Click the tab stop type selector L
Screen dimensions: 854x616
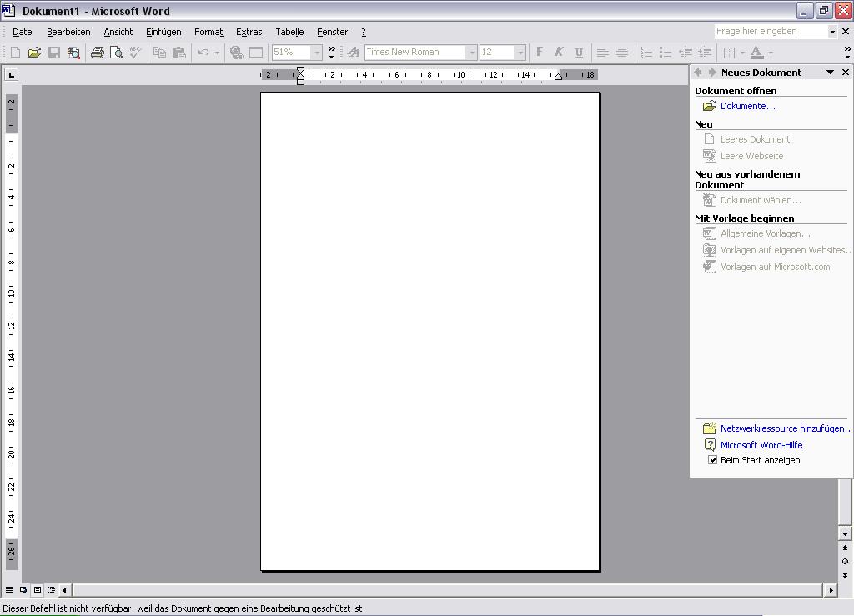tap(12, 74)
